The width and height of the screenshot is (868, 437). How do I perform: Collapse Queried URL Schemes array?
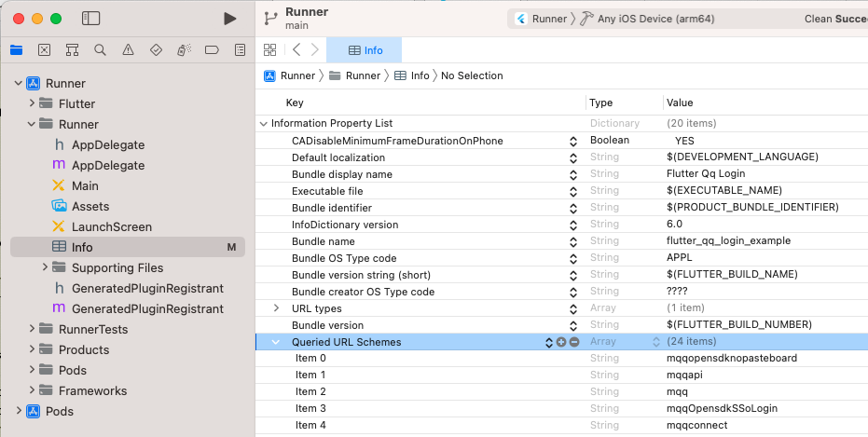(x=276, y=342)
